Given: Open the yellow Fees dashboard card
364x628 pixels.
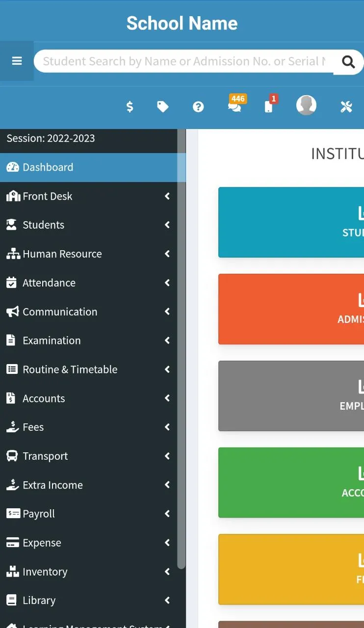Looking at the screenshot, I should point(291,569).
